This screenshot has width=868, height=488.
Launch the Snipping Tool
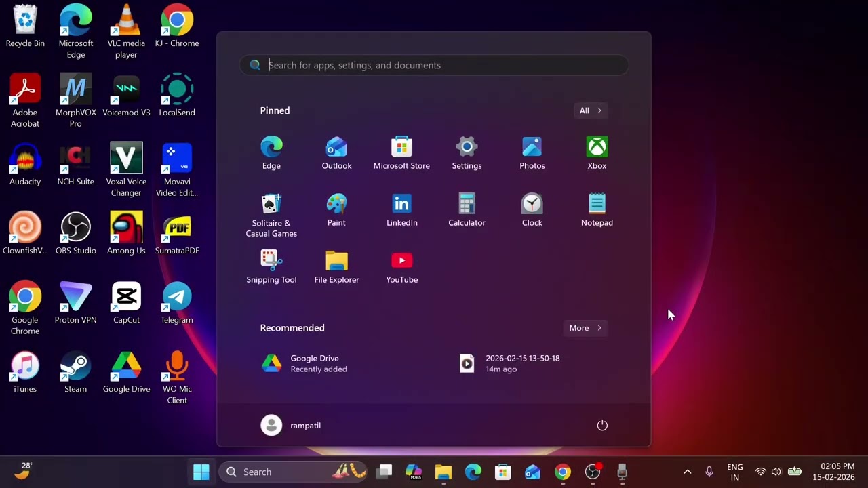pos(271,267)
